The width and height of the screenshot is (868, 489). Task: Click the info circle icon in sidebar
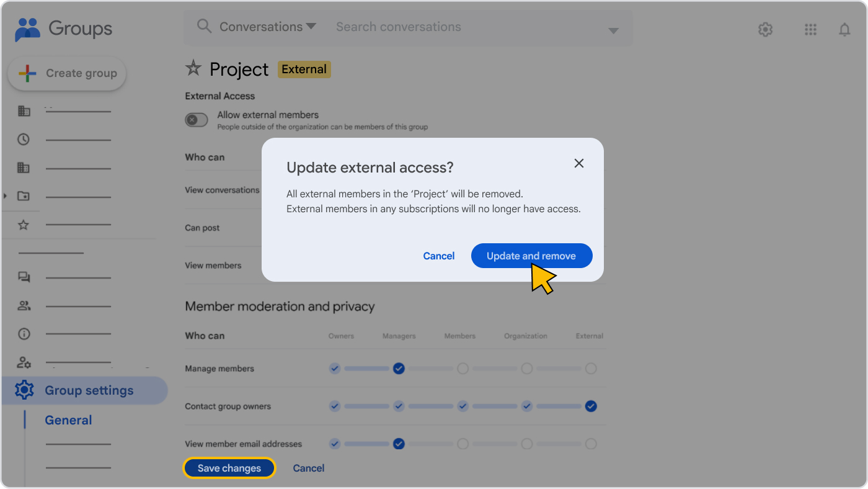pyautogui.click(x=24, y=334)
